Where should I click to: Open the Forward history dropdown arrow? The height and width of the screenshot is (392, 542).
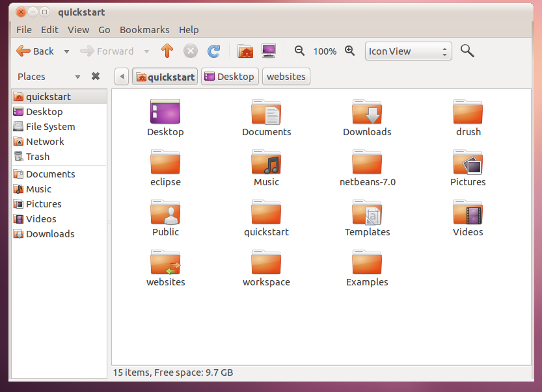[146, 51]
